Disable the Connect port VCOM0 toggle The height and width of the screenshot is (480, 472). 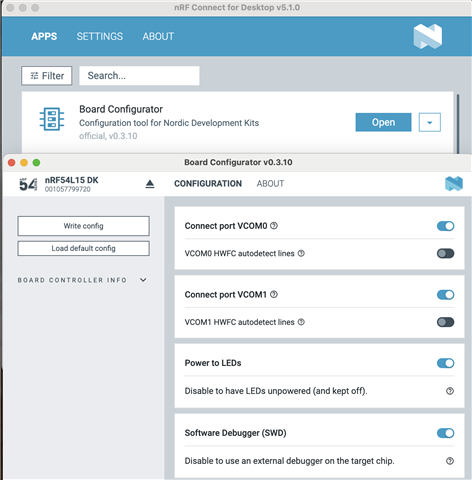[445, 226]
